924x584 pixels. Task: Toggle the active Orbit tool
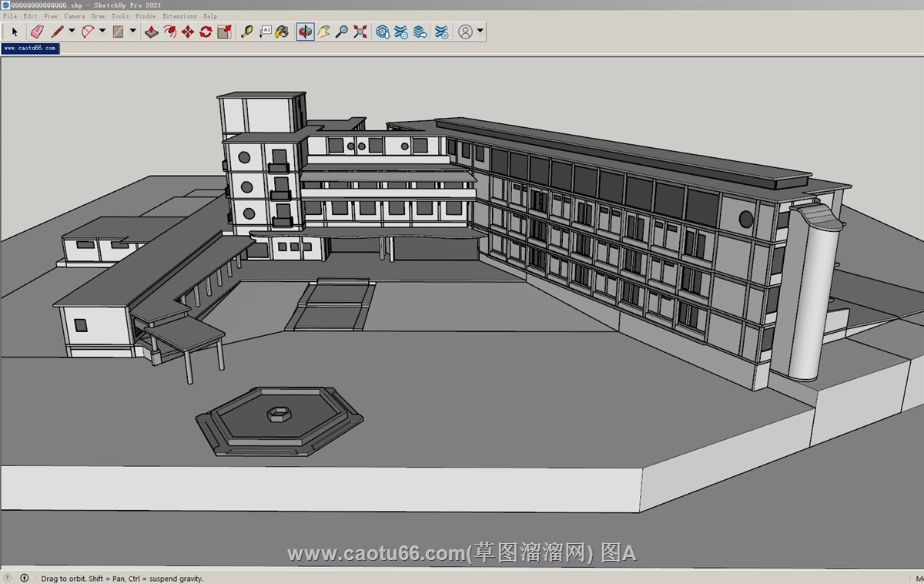point(306,32)
